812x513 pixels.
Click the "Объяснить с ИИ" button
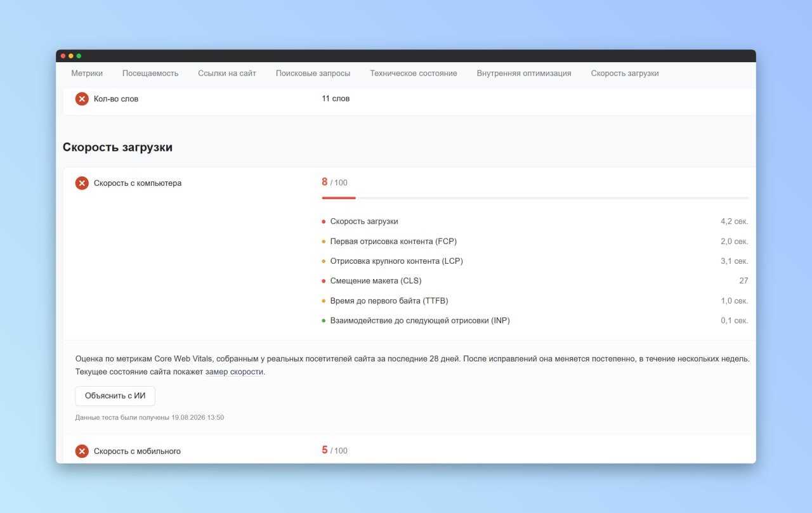pos(115,396)
